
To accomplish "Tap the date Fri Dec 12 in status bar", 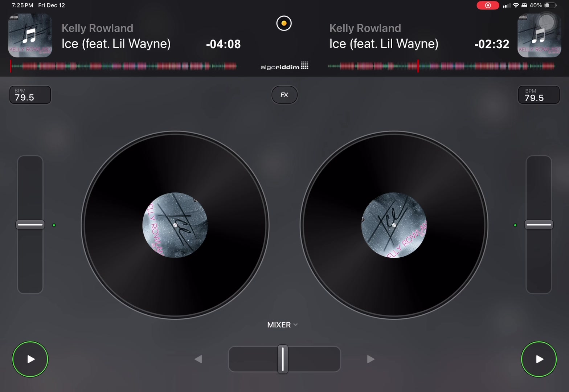I will (x=52, y=5).
